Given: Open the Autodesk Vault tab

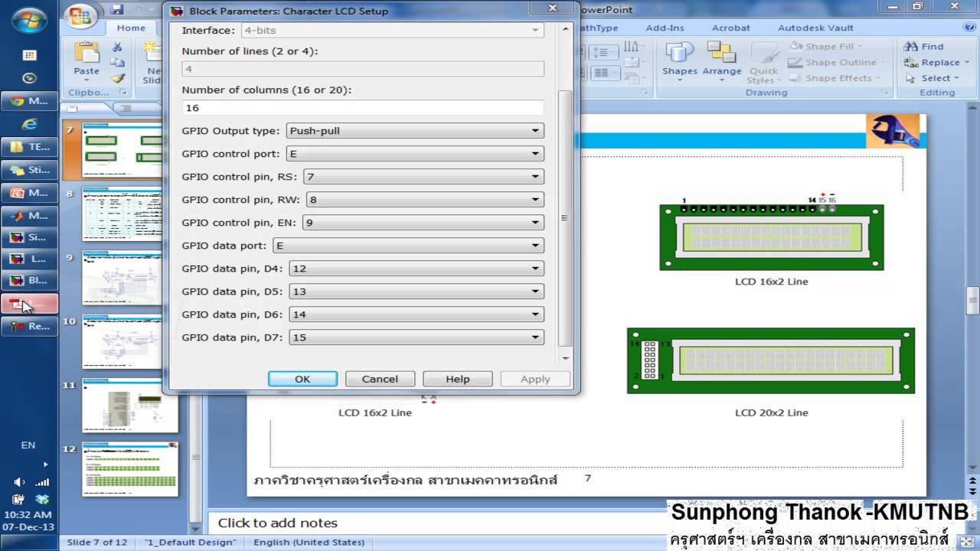Looking at the screenshot, I should pyautogui.click(x=815, y=28).
